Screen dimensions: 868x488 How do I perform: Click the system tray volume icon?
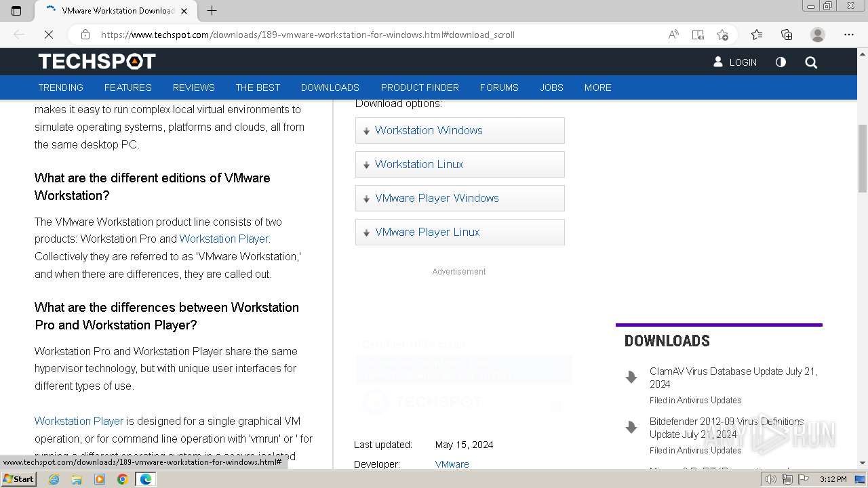tap(771, 480)
